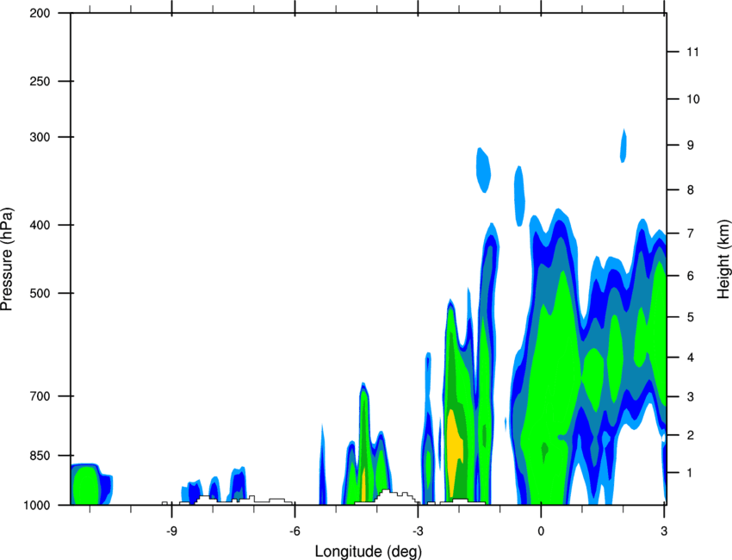Screen dimensions: 732x560
Task: Click the 250 pressure tick label
Action: pos(40,81)
